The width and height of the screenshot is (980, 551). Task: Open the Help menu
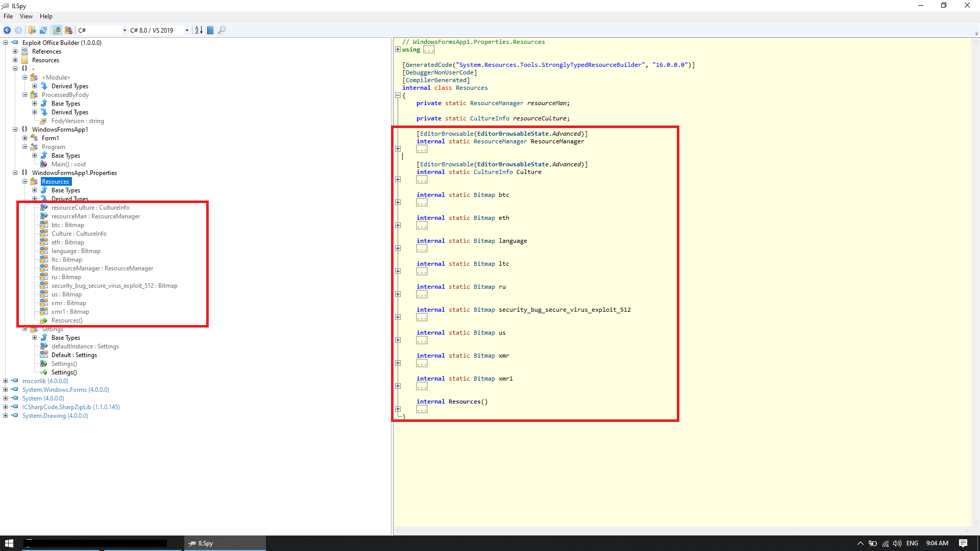[46, 16]
